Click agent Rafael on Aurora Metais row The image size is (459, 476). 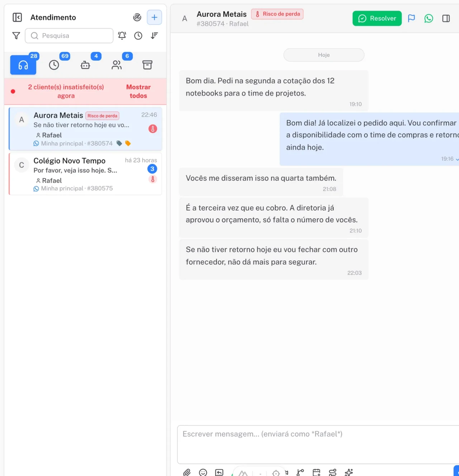tap(49, 135)
